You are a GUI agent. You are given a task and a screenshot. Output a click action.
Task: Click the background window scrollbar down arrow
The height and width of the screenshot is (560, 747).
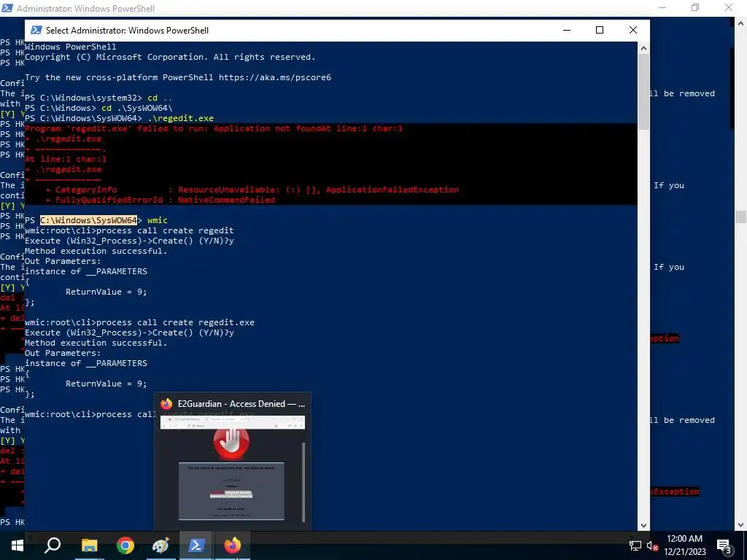741,525
